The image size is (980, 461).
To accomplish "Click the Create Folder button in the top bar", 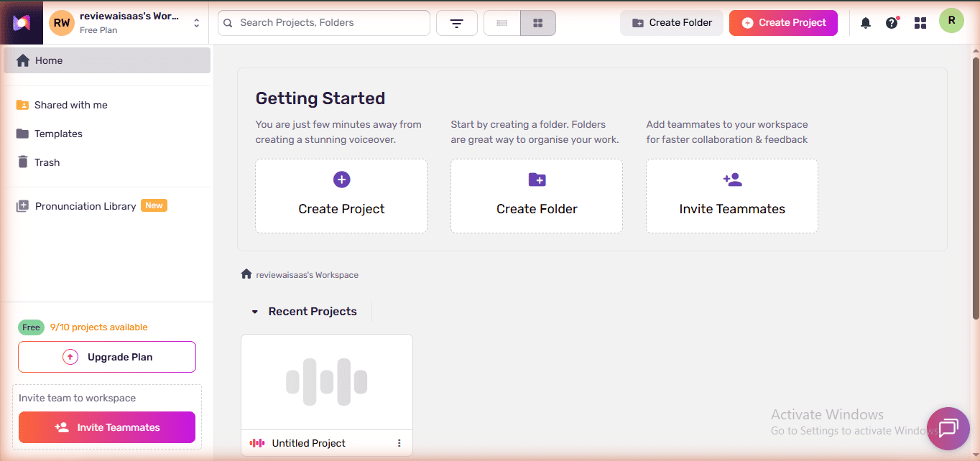I will pos(672,23).
